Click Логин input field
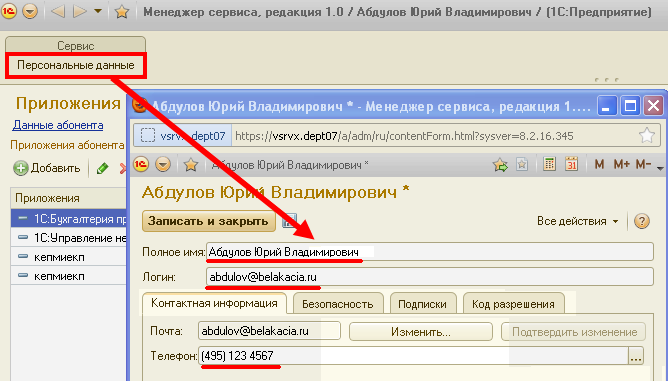 pos(430,277)
